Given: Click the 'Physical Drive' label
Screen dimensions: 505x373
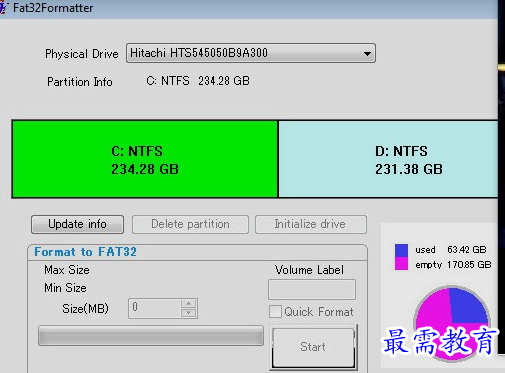Looking at the screenshot, I should click(x=82, y=54).
